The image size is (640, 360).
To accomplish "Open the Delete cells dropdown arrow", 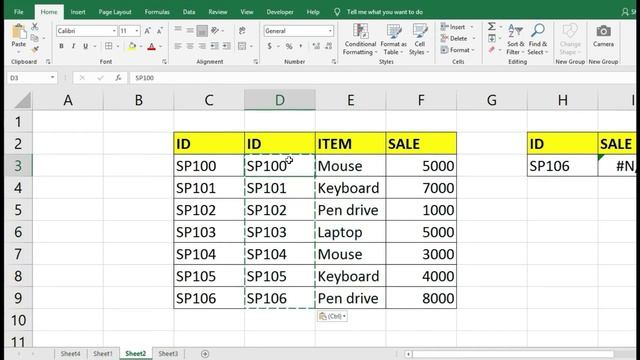I will (474, 38).
